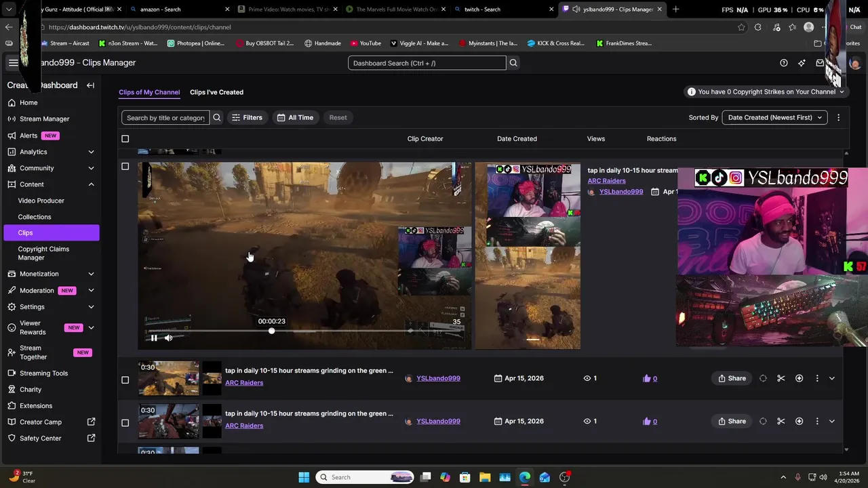
Task: Open File Explorer from the taskbar
Action: pyautogui.click(x=485, y=477)
